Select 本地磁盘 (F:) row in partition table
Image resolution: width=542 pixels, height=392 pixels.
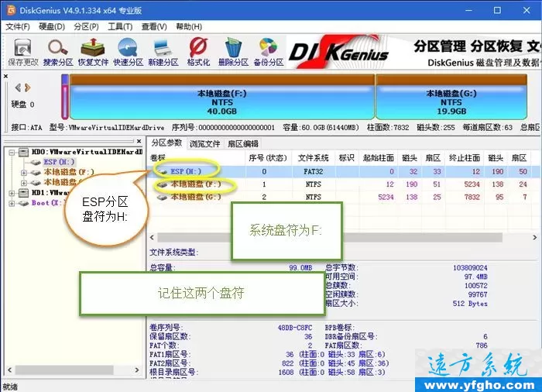[x=344, y=184]
